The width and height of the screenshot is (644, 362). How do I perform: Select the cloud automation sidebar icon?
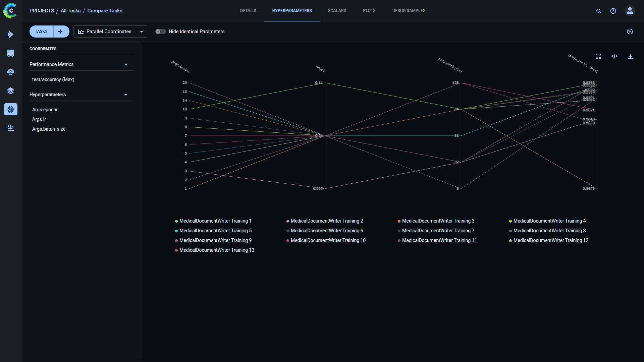(x=11, y=72)
